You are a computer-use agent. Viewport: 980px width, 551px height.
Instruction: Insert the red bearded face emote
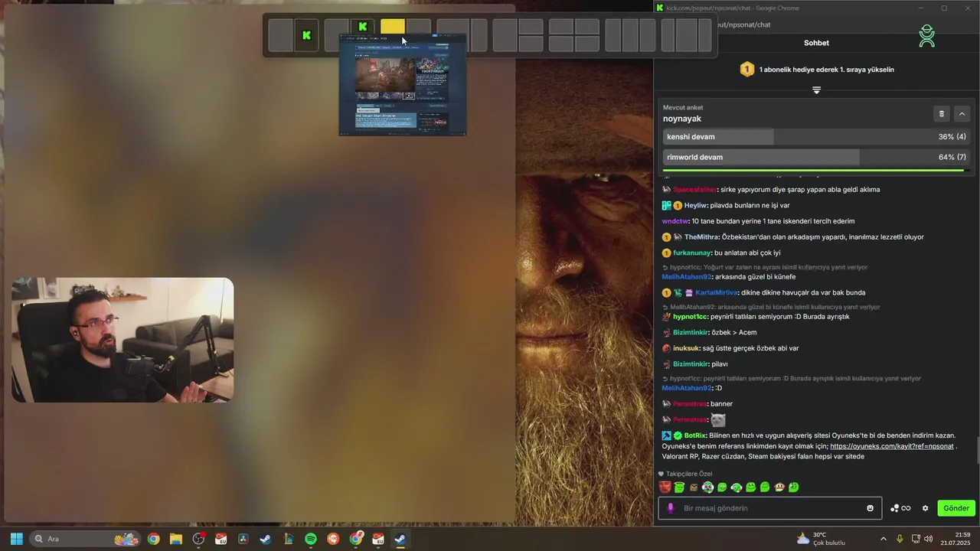point(665,487)
